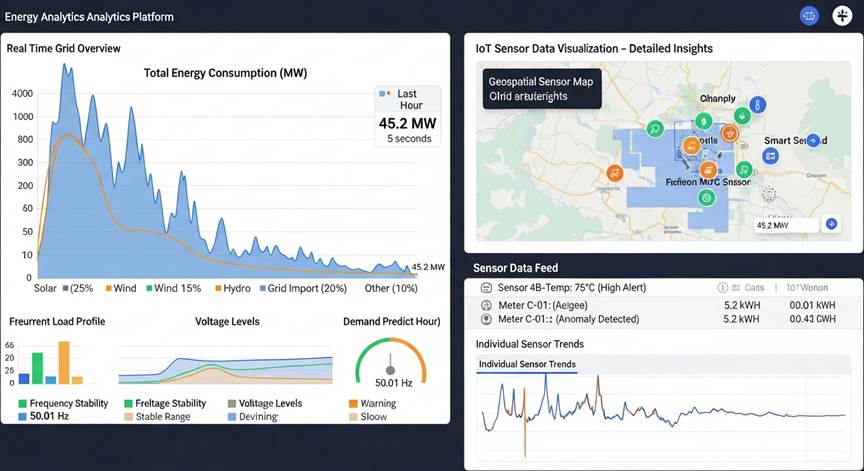Switch to the Individual Sensor Trends tab

tap(527, 364)
